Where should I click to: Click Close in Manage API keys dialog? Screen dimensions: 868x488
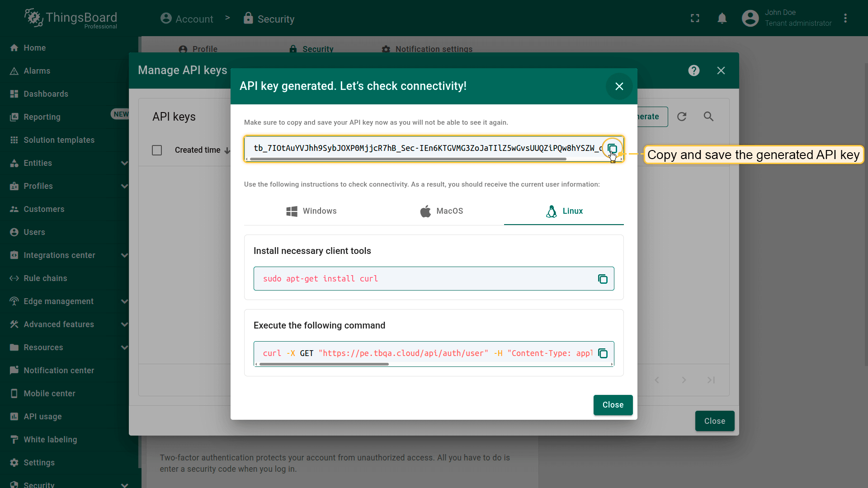(x=714, y=421)
